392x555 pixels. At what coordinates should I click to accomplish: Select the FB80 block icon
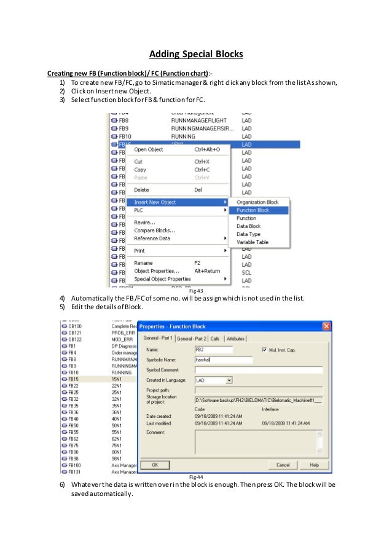pos(65,452)
